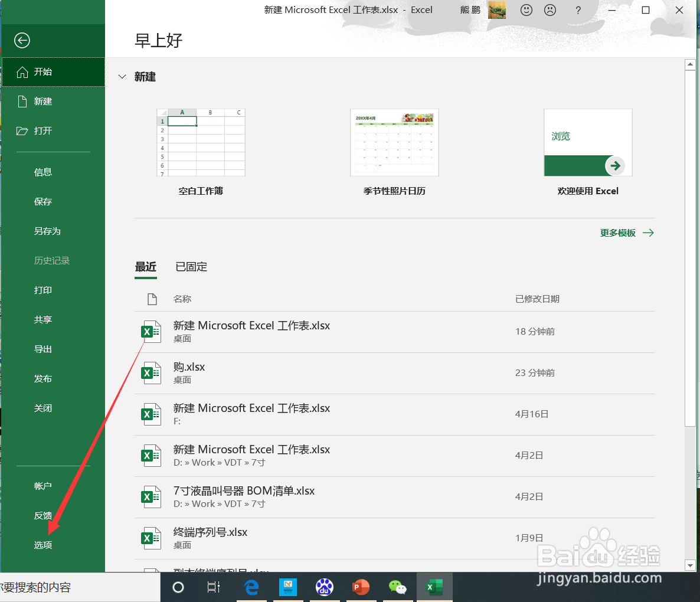Pick the 季节性照片日历 template
This screenshot has width=700, height=602.
[394, 152]
